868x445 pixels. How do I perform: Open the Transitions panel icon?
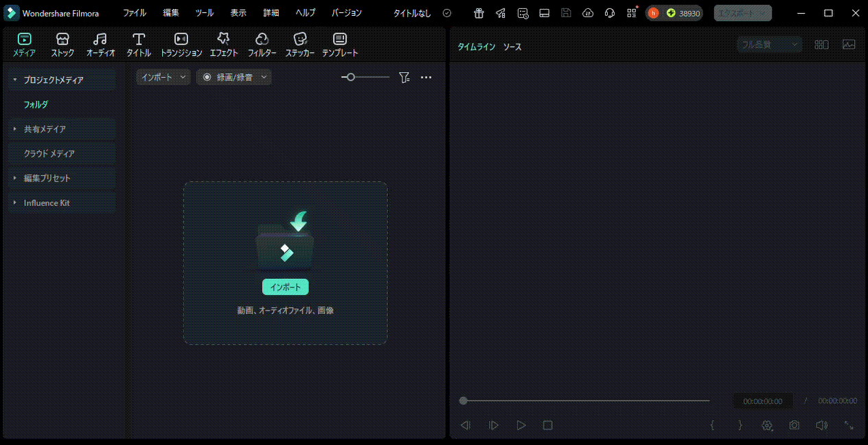pyautogui.click(x=181, y=40)
